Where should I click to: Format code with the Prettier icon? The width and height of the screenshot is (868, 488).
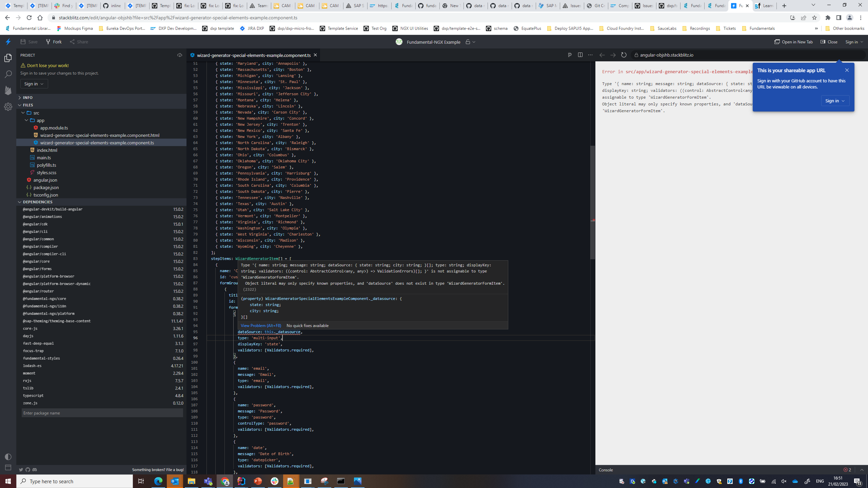tap(570, 55)
